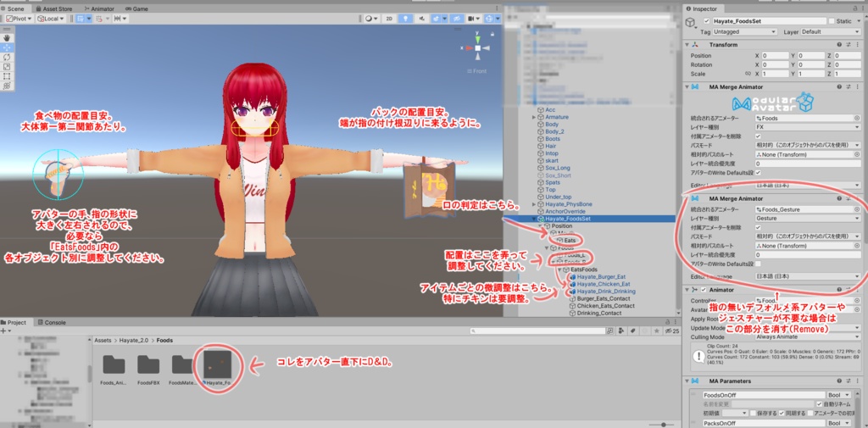Open Culling Mode Always Animate dropdown
The width and height of the screenshot is (868, 428).
pos(808,336)
